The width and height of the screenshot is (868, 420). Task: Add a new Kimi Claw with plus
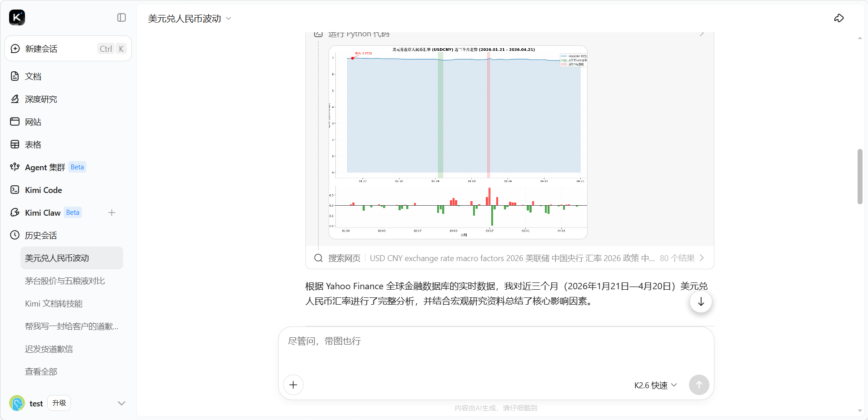coord(112,212)
